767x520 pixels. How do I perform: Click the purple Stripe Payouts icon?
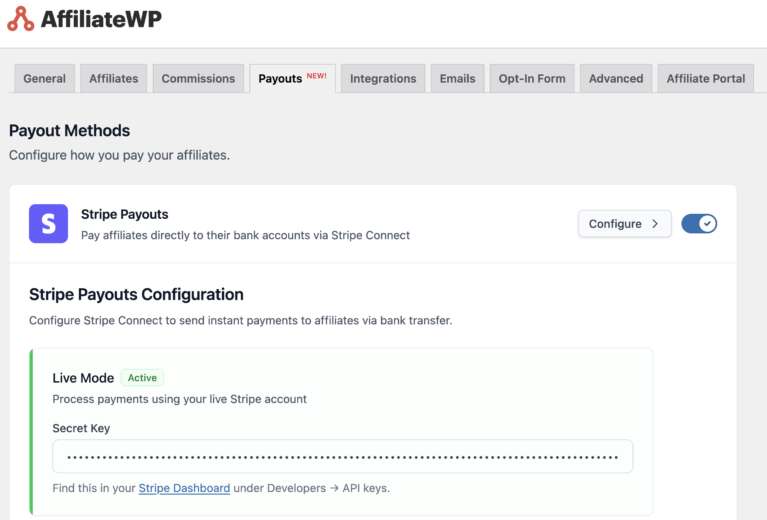(48, 224)
